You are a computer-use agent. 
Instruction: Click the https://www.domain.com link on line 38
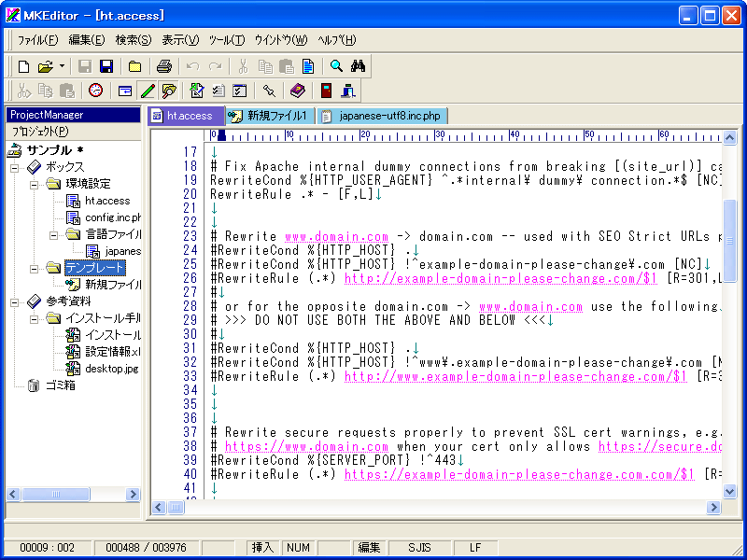pyautogui.click(x=306, y=447)
